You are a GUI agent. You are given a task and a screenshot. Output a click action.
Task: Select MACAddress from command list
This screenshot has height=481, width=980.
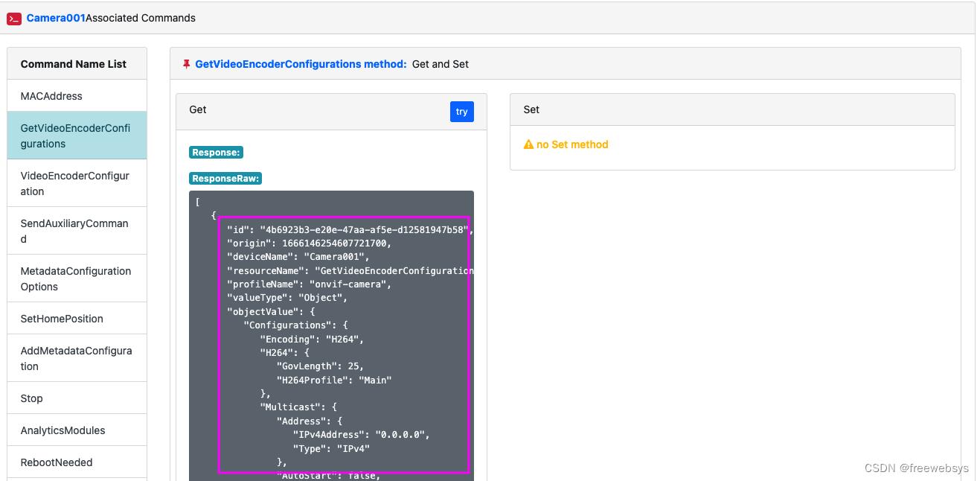click(x=51, y=96)
